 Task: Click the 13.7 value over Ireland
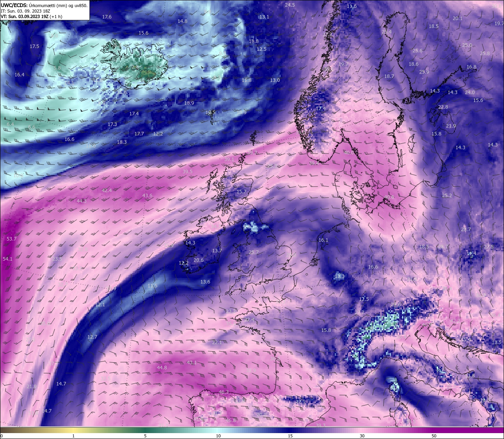[217, 251]
